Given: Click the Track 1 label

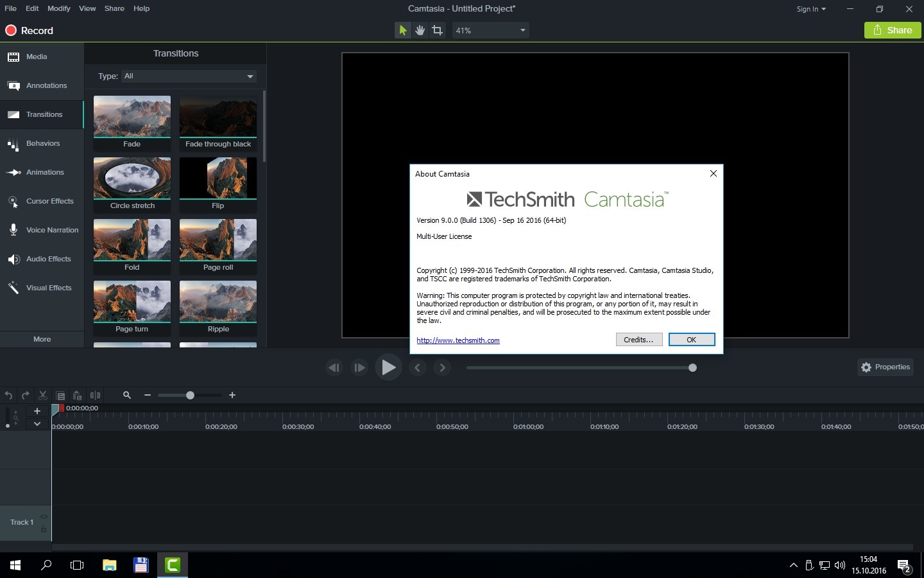Looking at the screenshot, I should pos(22,522).
